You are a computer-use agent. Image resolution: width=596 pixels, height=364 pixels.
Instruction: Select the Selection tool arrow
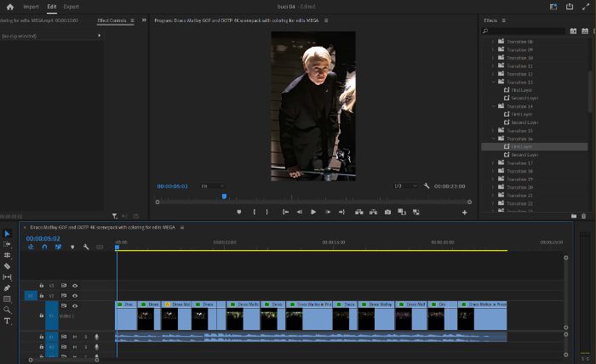7,233
